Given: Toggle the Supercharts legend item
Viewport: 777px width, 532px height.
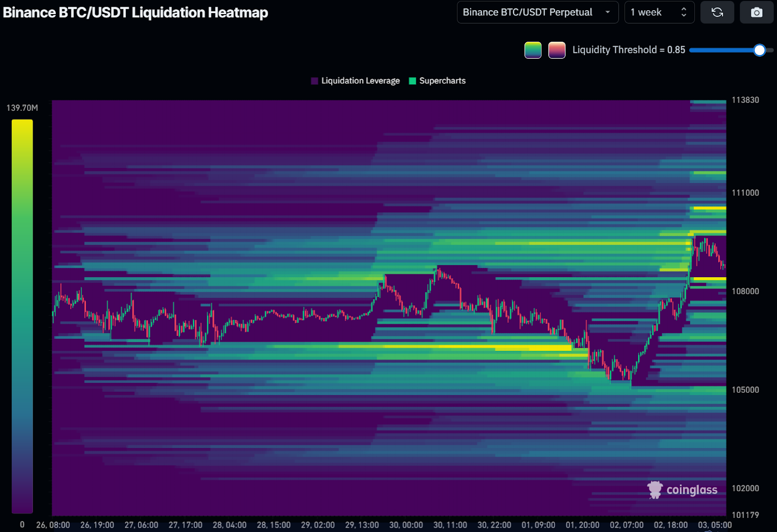Looking at the screenshot, I should click(x=438, y=81).
